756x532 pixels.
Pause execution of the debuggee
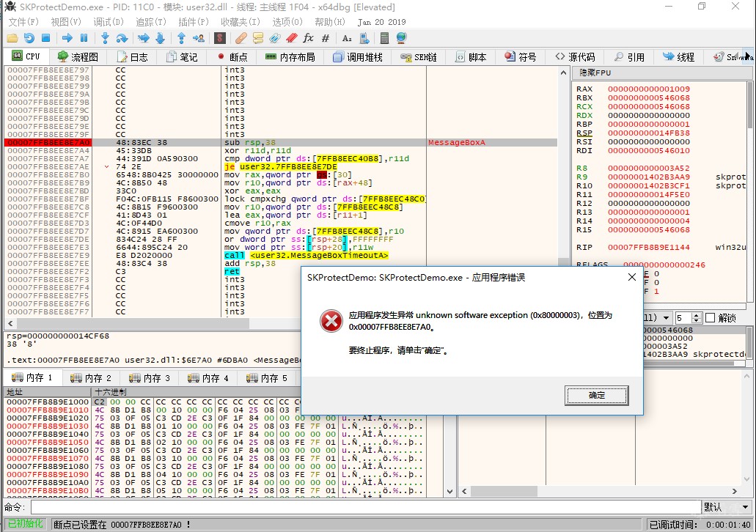[x=84, y=38]
